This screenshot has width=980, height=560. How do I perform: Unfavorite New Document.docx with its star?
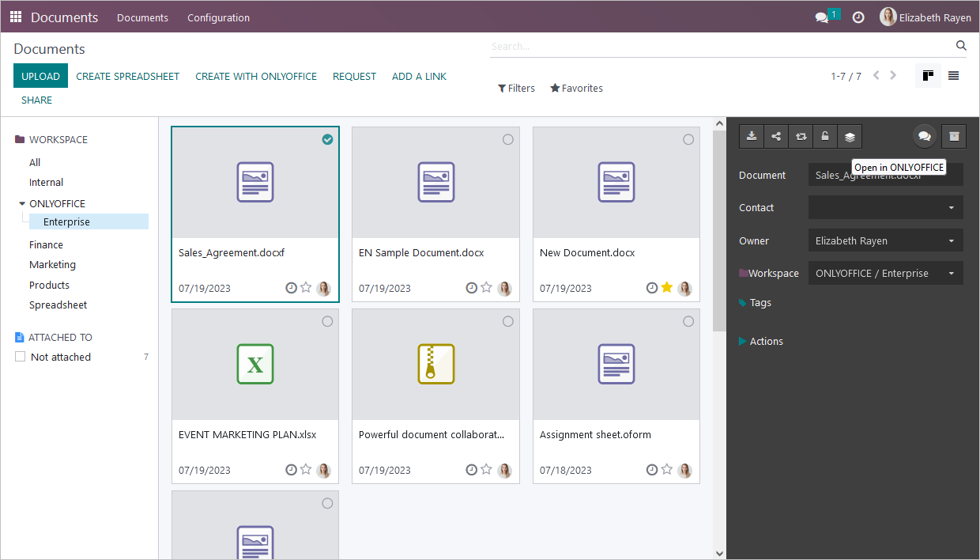pos(667,288)
